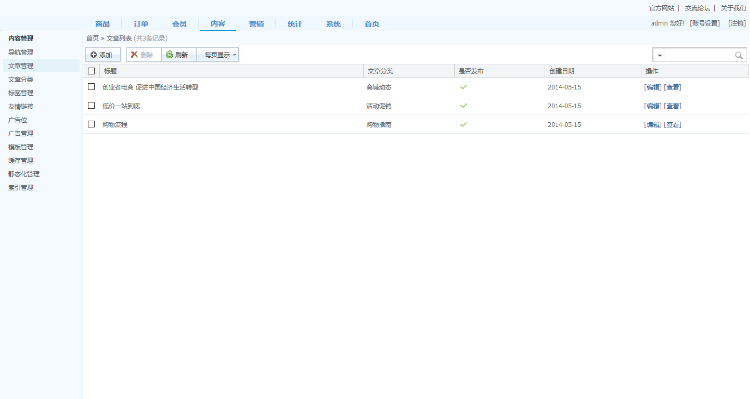Switch to the 统计 tab
This screenshot has width=750, height=399.
295,24
